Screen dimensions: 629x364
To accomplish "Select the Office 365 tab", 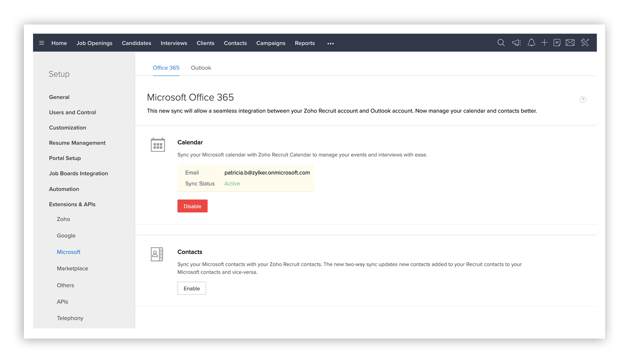I will coord(166,68).
